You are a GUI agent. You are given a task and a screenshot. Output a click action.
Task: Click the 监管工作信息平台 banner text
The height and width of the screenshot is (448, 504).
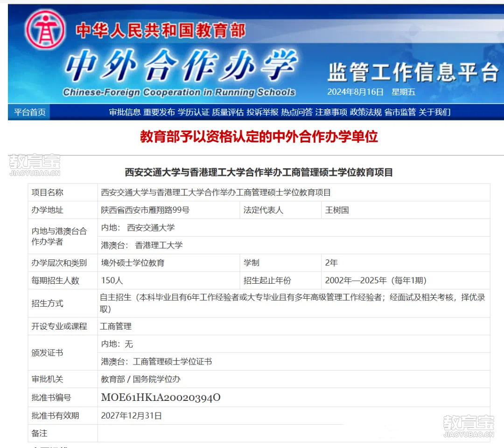(x=413, y=72)
